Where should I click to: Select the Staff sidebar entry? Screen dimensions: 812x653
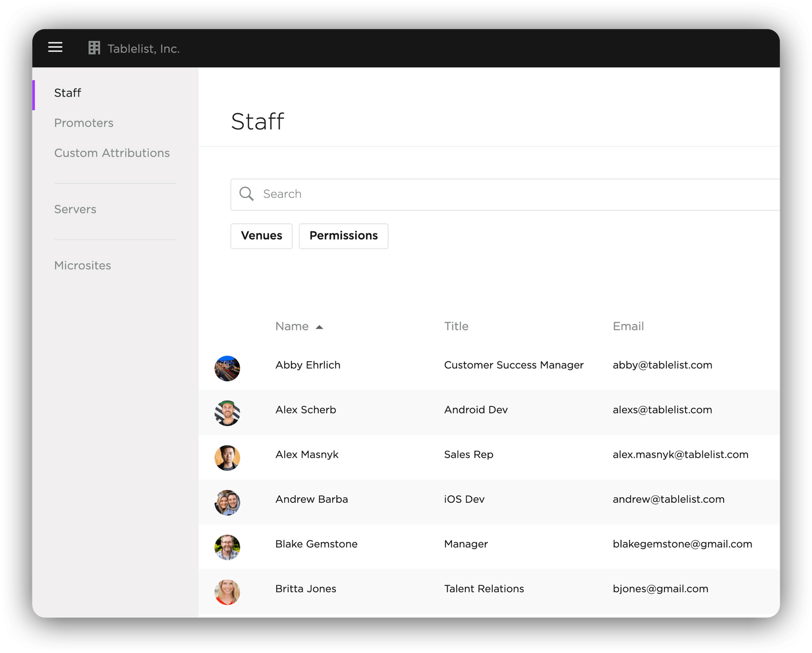click(67, 93)
